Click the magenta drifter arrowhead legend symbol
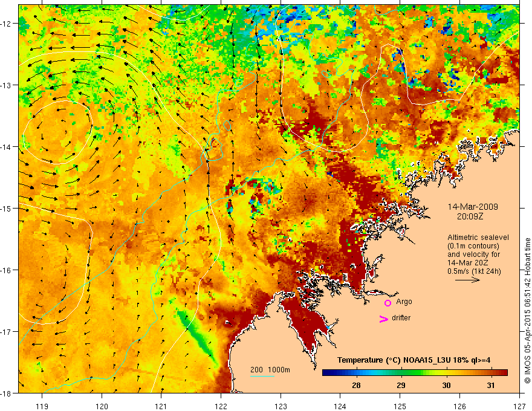Viewport: 532px width, 411px height. point(383,319)
